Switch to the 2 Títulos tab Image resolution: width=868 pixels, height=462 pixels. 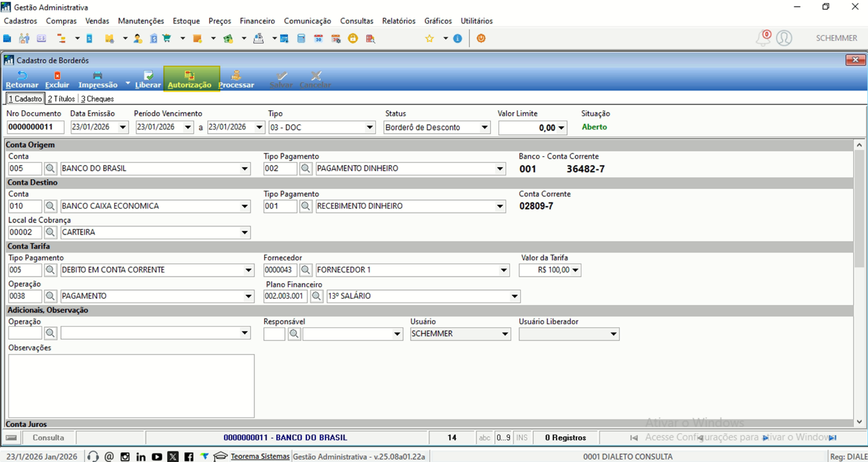click(x=61, y=99)
